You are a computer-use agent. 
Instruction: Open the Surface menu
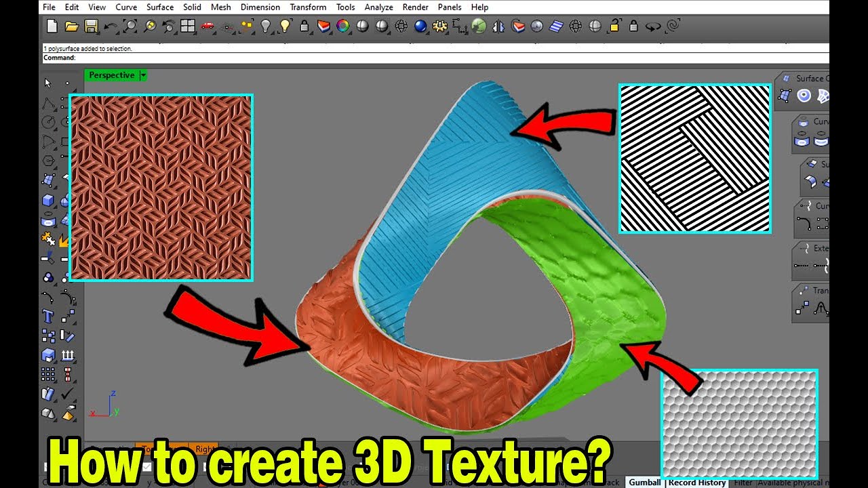pyautogui.click(x=160, y=7)
